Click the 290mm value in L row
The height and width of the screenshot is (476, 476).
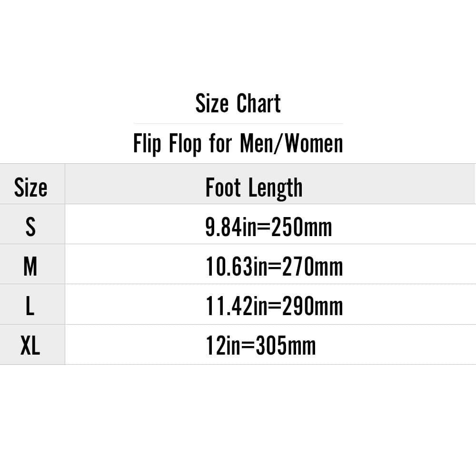tap(312, 306)
